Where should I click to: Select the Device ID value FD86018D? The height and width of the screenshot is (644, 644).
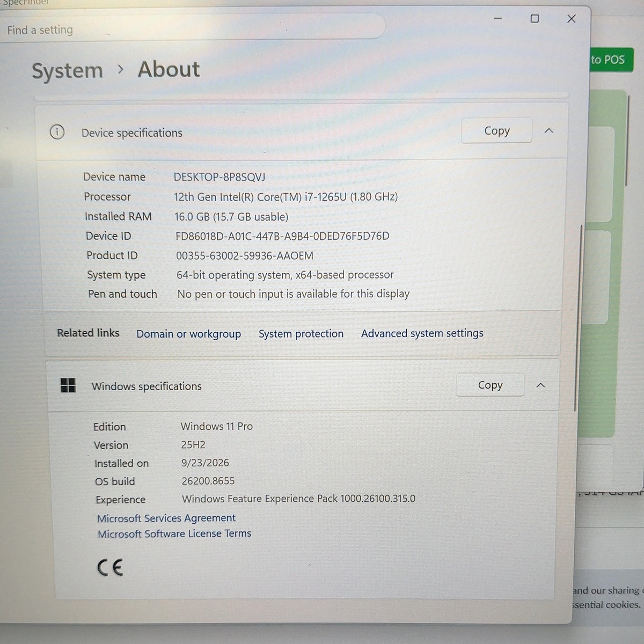click(x=282, y=236)
